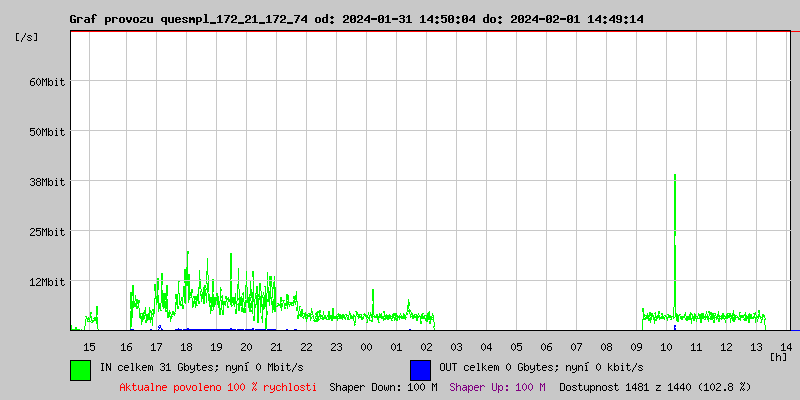Click hour 00 on the time axis
800x400 pixels.
[366, 346]
